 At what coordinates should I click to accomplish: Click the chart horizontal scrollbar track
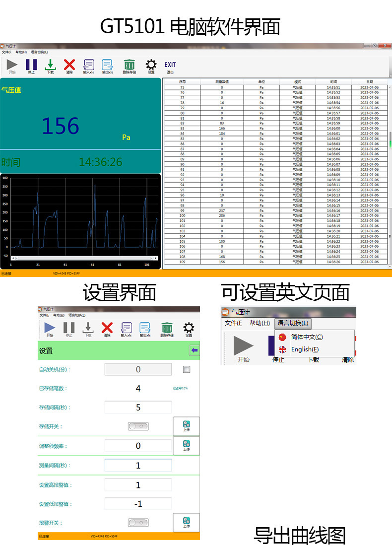coord(84,259)
